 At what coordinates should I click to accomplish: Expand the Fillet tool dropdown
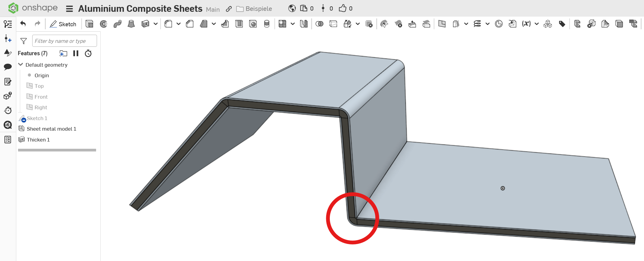(x=178, y=24)
